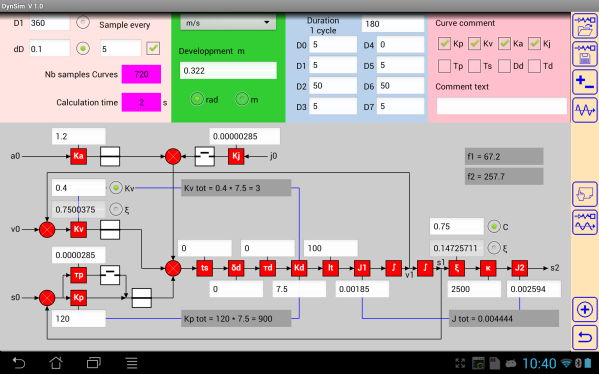Select the red Kd gain block

click(299, 268)
